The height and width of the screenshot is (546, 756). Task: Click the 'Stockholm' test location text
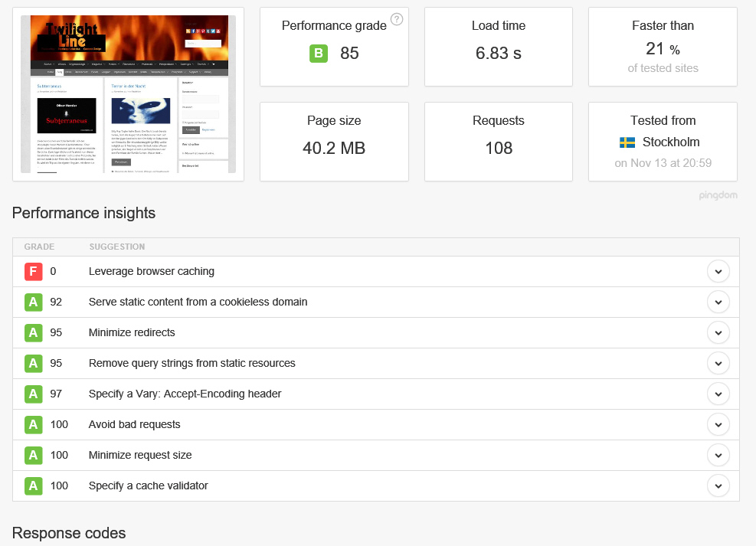click(x=671, y=142)
